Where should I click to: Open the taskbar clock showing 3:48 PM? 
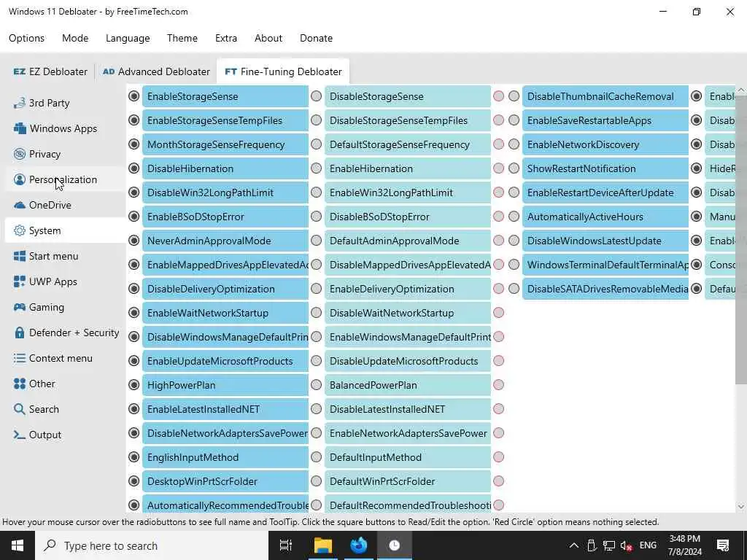point(684,545)
